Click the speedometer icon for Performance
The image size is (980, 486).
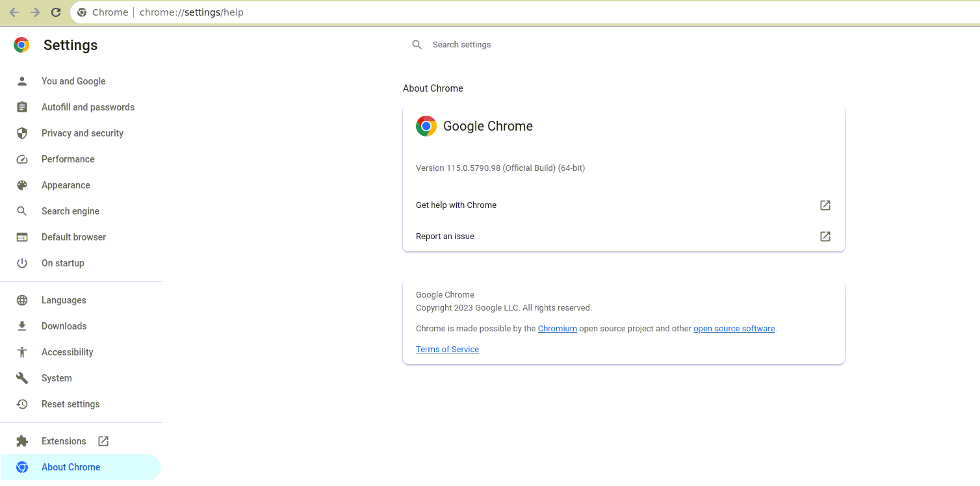click(22, 159)
